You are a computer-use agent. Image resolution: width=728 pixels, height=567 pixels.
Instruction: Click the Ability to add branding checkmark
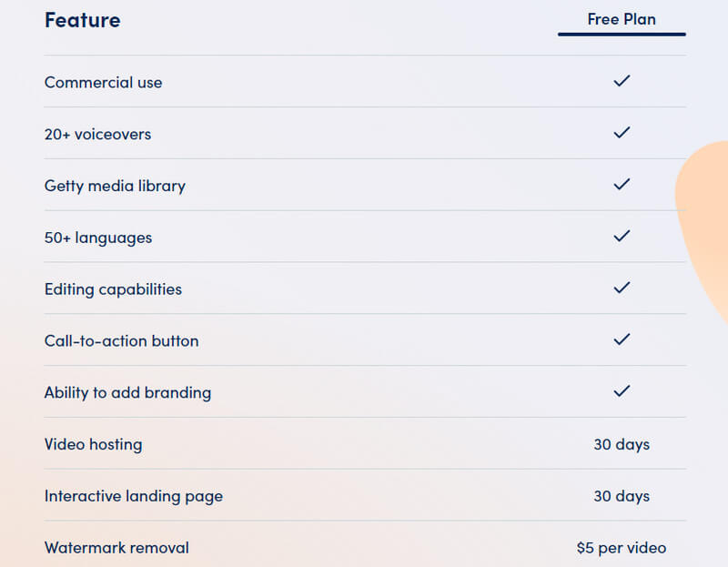pos(622,391)
